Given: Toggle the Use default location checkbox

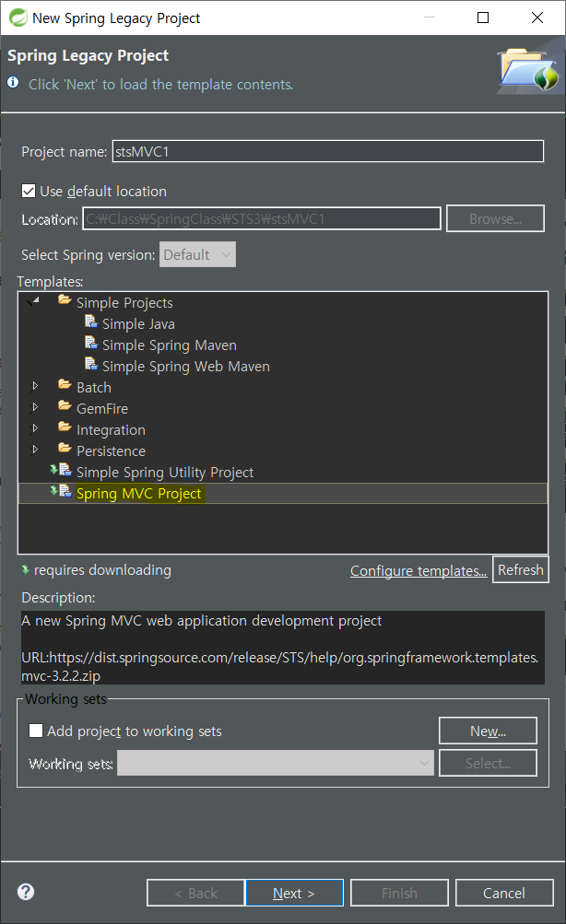Looking at the screenshot, I should pos(29,191).
